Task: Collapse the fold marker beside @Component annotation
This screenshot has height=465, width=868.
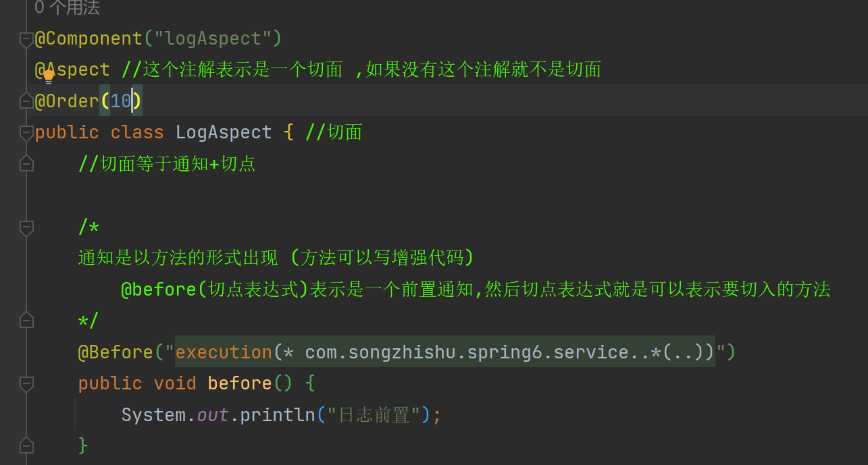Action: [x=26, y=38]
